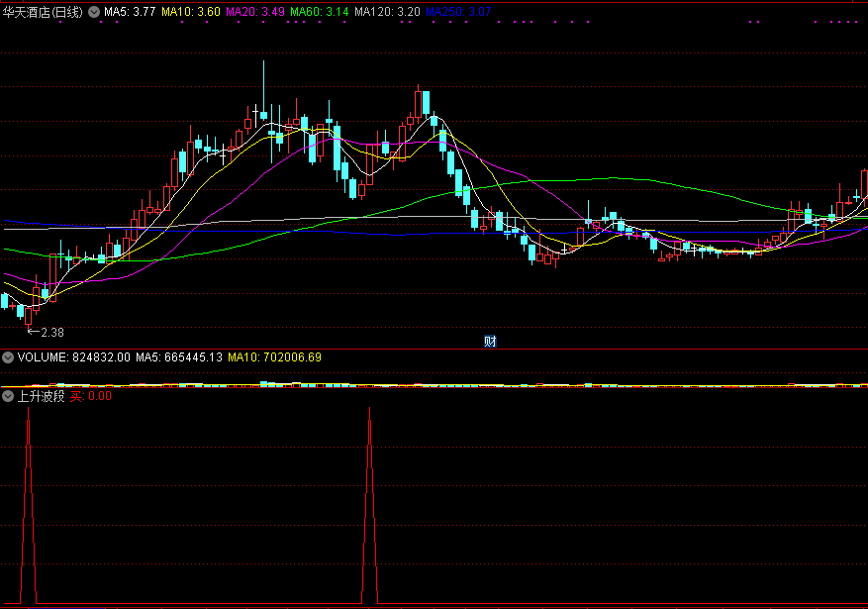
Task: Click the 买: 0.00 value
Action: pos(91,396)
